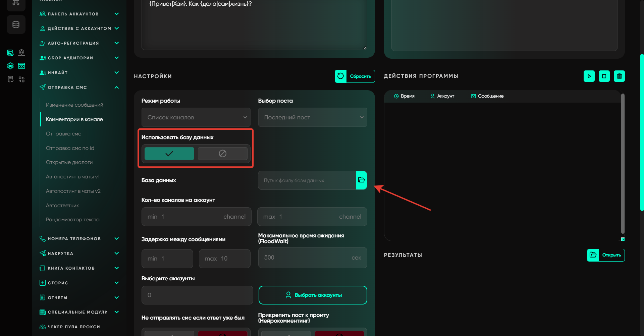Open the Выбор поста dropdown
This screenshot has width=644, height=336.
click(x=312, y=117)
